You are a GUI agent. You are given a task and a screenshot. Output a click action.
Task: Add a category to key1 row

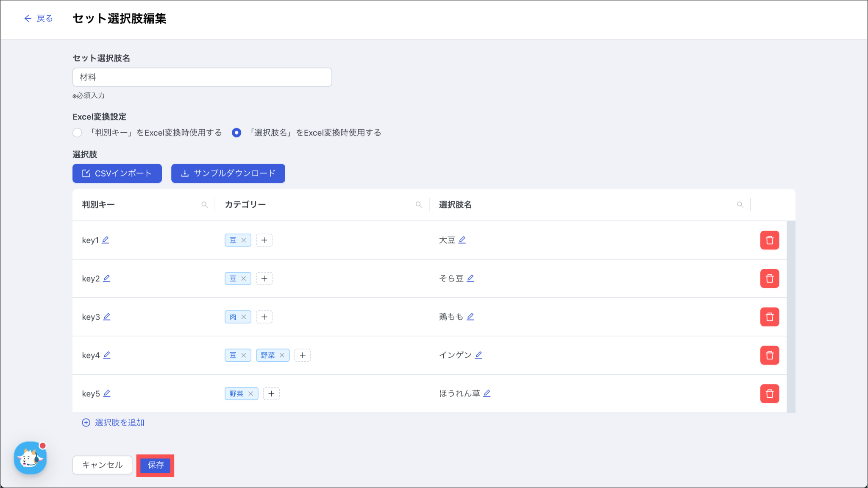click(264, 240)
